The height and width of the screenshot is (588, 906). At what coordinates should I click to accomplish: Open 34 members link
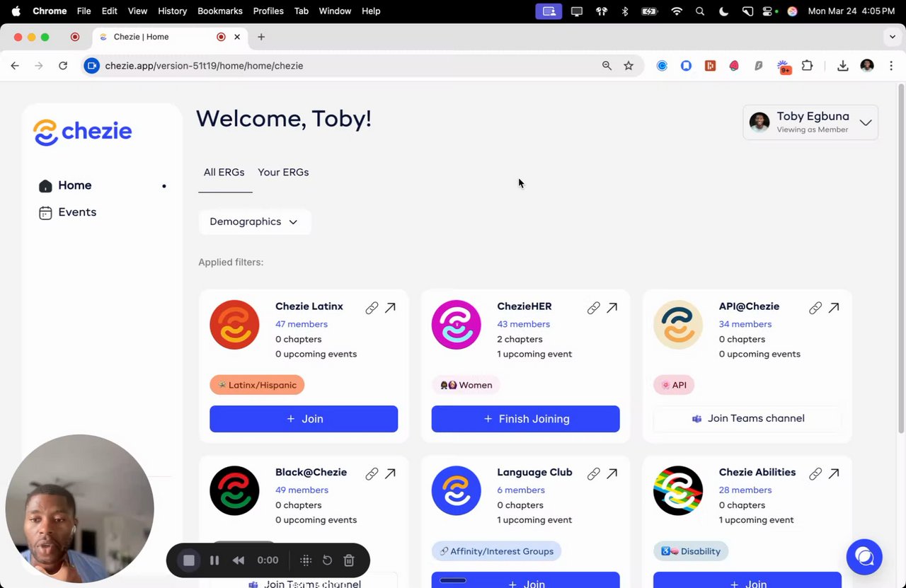click(x=745, y=324)
